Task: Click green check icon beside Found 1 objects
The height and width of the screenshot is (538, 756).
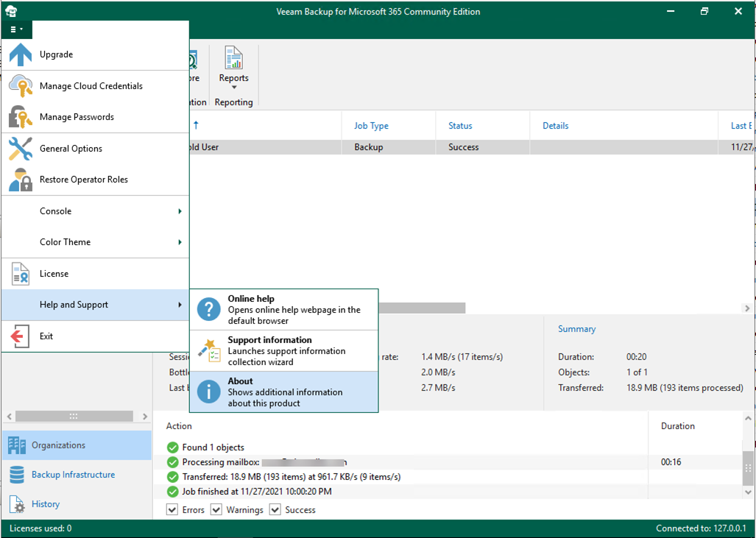Action: coord(172,447)
